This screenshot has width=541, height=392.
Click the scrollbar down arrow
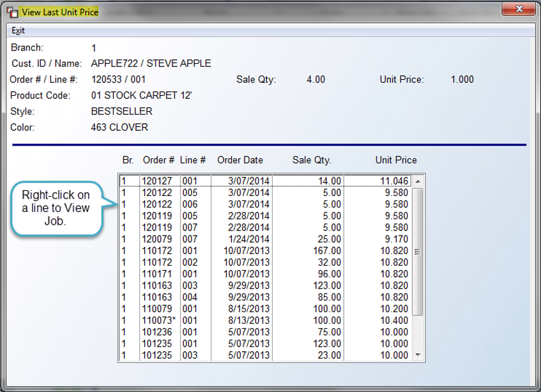pos(418,355)
